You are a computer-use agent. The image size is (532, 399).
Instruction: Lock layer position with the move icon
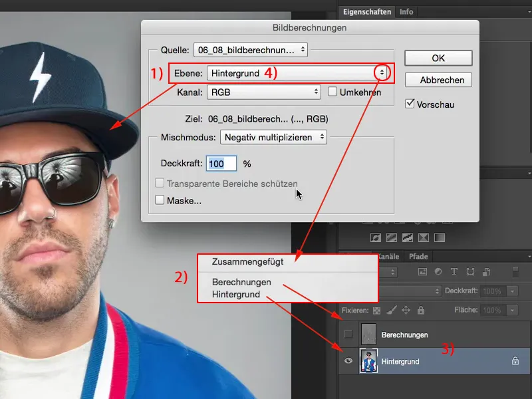pos(406,310)
